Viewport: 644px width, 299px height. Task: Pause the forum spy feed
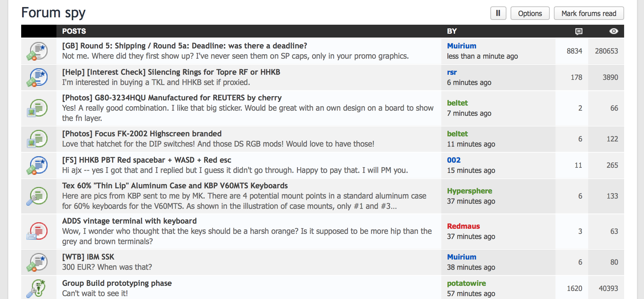tap(498, 13)
